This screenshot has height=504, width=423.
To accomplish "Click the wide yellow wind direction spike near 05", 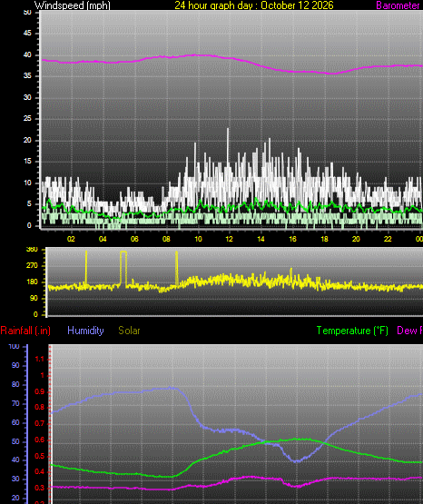I will [123, 269].
